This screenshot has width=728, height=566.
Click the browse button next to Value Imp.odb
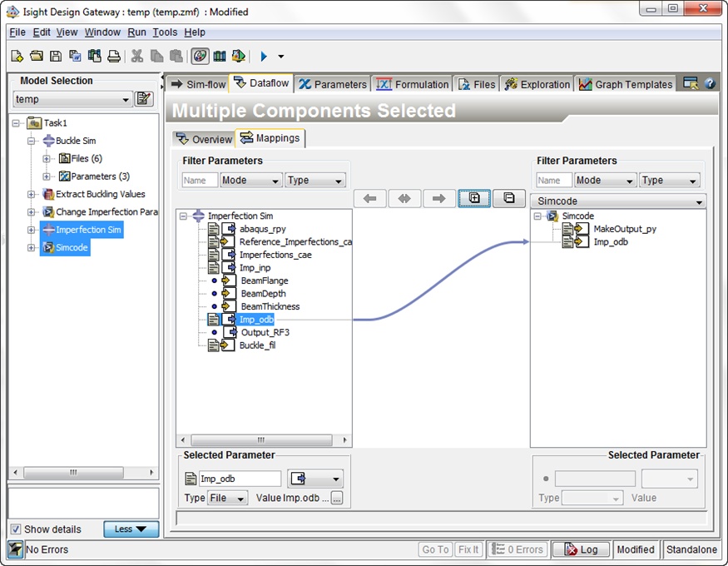click(337, 499)
